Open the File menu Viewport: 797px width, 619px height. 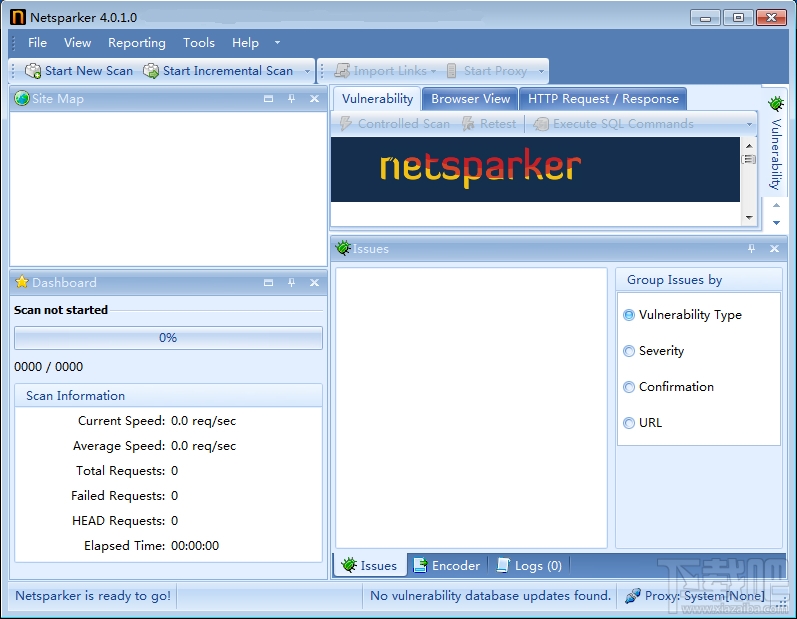37,43
